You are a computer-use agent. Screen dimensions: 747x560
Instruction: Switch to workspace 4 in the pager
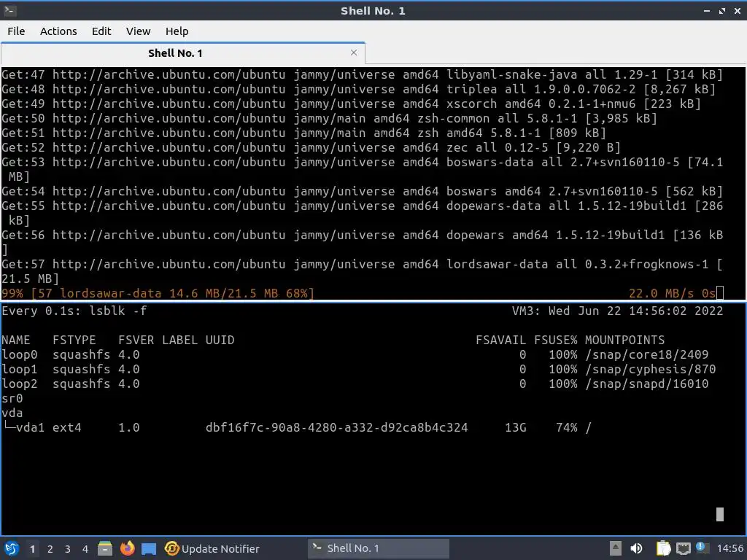click(x=85, y=549)
